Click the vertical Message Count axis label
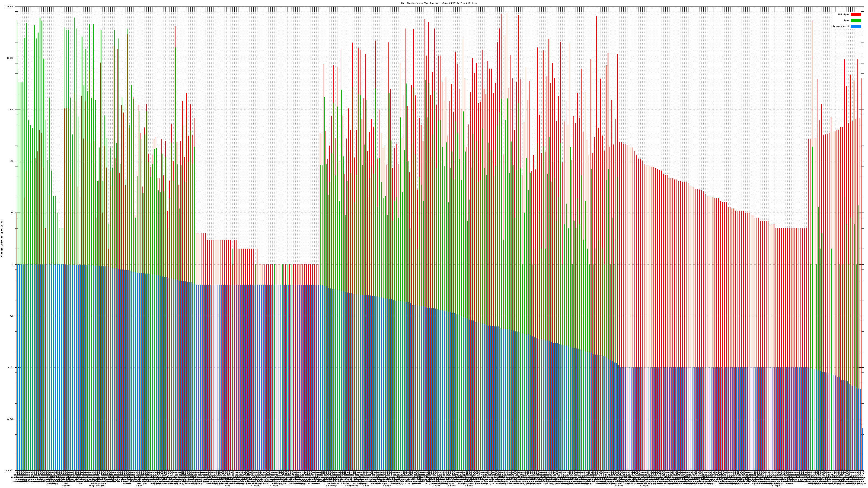The width and height of the screenshot is (868, 488). (x=2, y=239)
